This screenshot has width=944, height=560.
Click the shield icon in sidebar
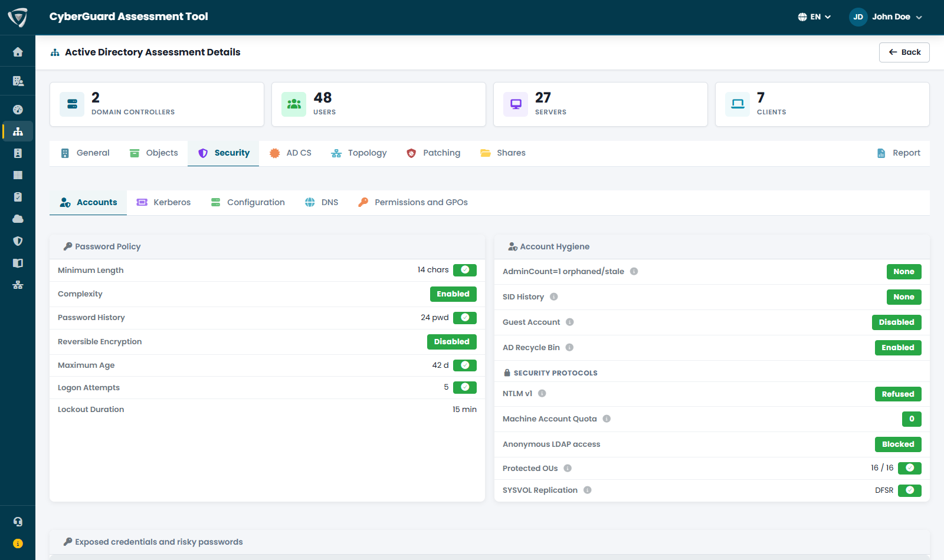tap(18, 241)
